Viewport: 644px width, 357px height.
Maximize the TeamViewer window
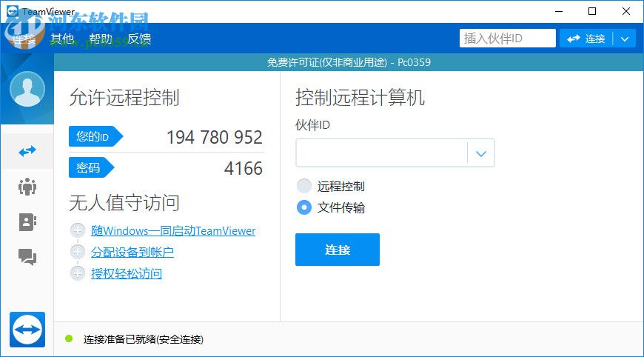coord(592,12)
